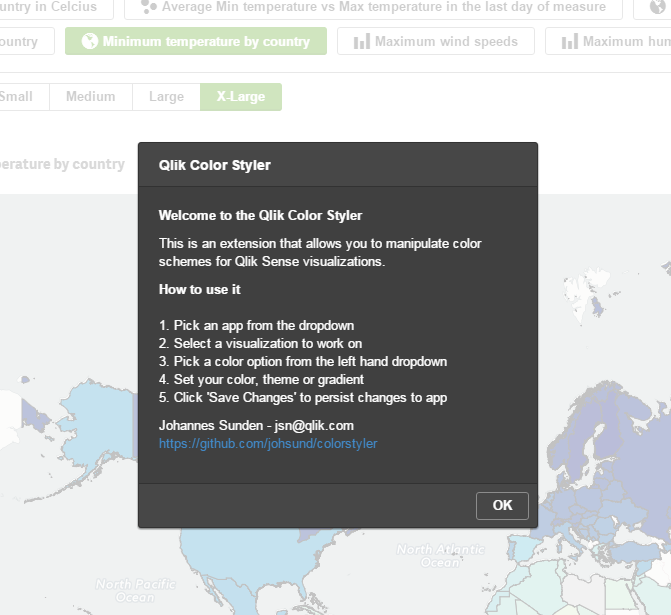Click the Qlik Color Styler dialog title
The height and width of the screenshot is (615, 671).
tap(214, 165)
